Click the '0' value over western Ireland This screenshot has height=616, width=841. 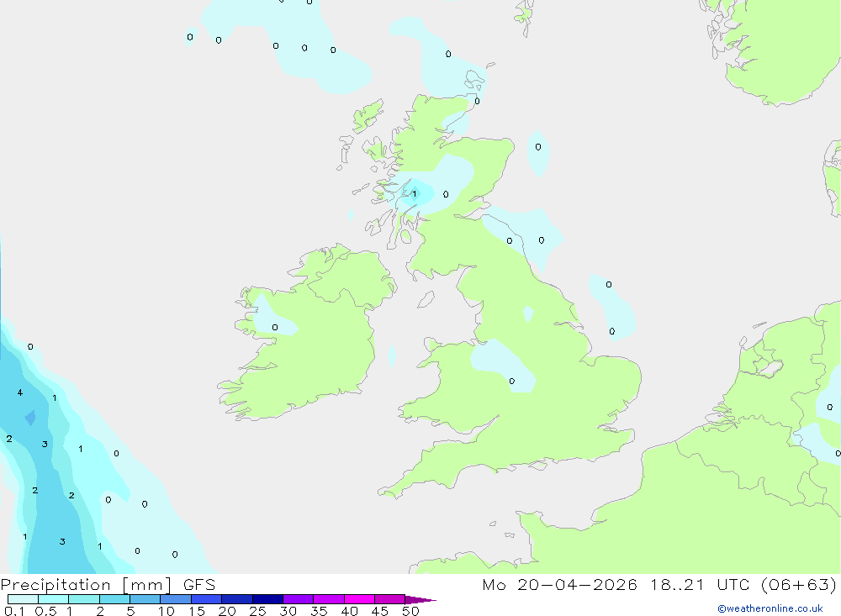[275, 328]
